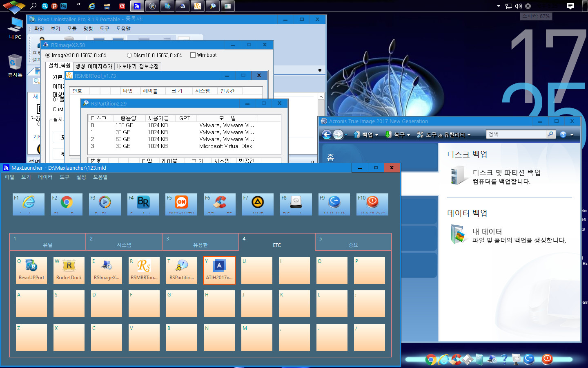
Task: Click the blue restart icon in F9 slot
Action: coord(334,204)
